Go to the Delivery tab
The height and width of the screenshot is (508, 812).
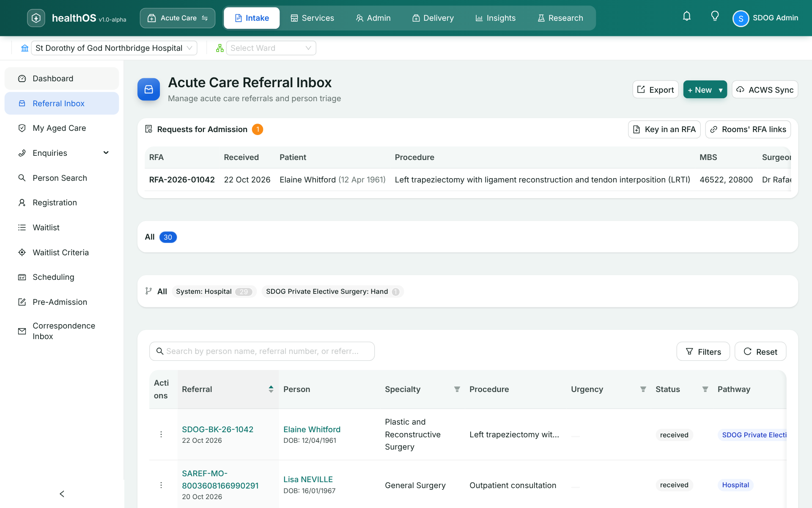433,18
